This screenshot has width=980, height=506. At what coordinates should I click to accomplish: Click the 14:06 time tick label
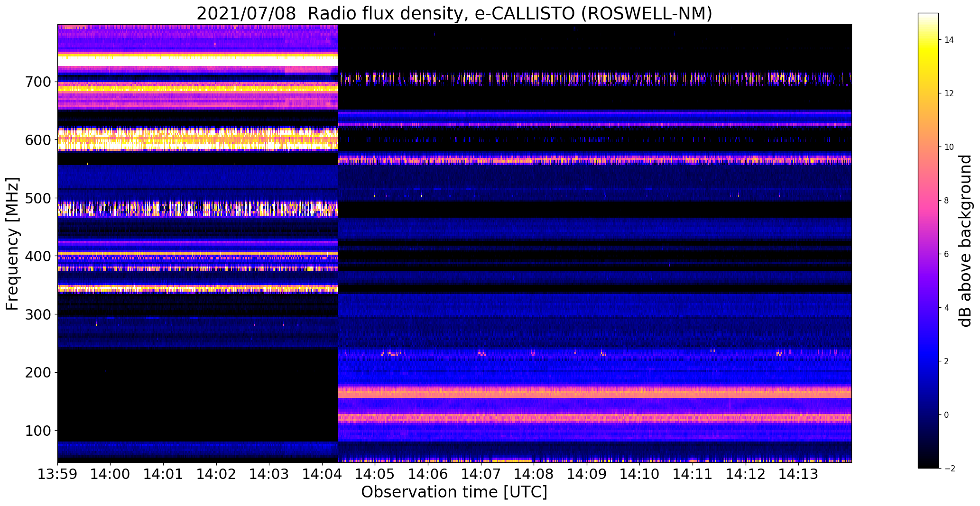pos(428,475)
